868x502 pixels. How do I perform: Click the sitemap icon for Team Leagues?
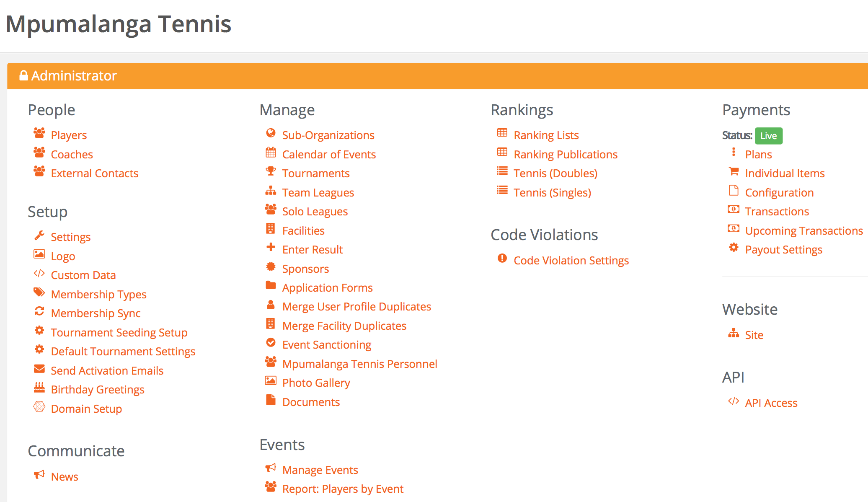271,191
